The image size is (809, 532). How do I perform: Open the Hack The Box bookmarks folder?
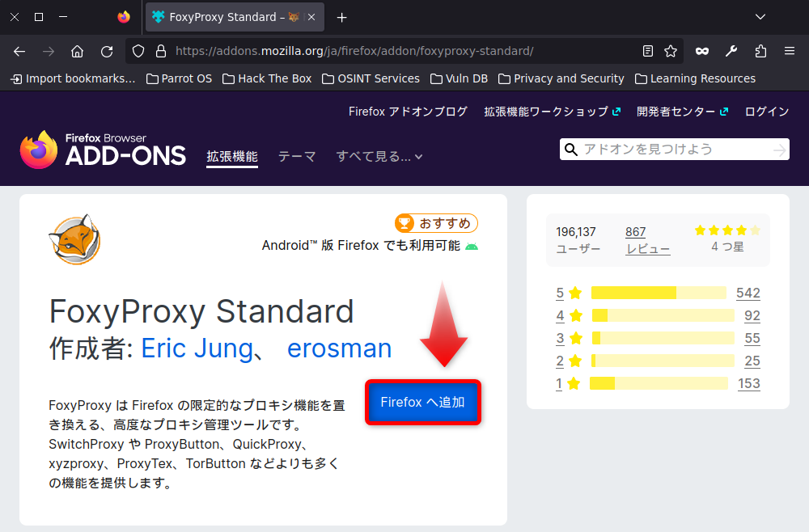click(267, 79)
